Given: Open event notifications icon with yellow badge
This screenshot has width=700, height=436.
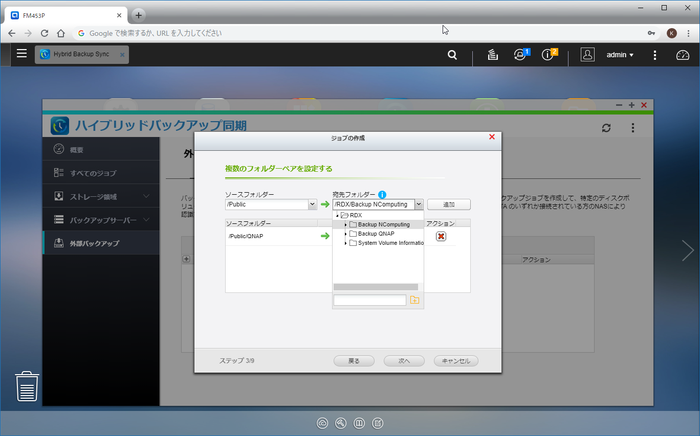Looking at the screenshot, I should pyautogui.click(x=549, y=54).
